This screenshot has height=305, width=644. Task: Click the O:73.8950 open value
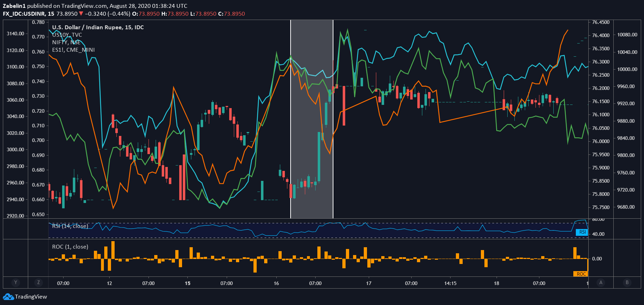(x=146, y=14)
